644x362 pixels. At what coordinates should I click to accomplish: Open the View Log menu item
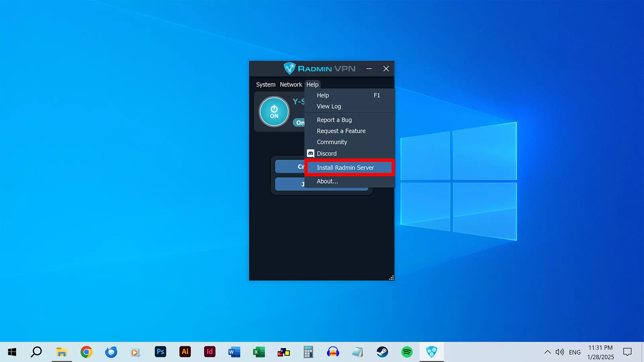coord(329,106)
